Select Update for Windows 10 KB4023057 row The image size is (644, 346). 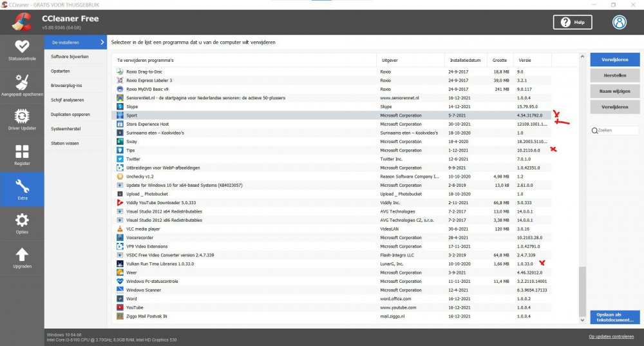(332, 186)
